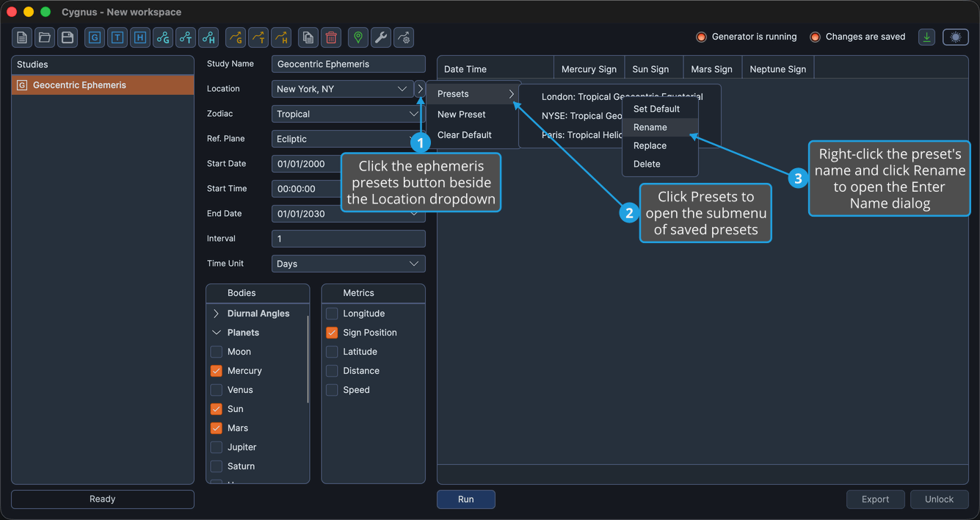Toggle the sun theme button
This screenshot has width=980, height=520.
(x=956, y=37)
